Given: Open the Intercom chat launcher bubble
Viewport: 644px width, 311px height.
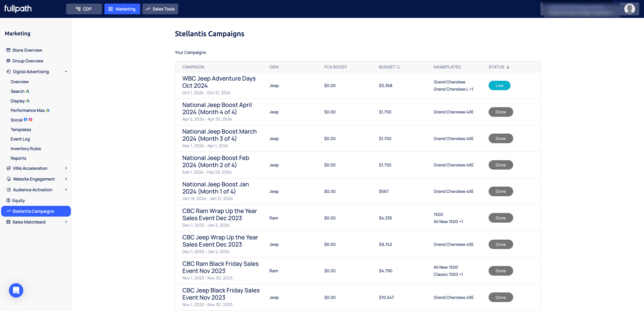Looking at the screenshot, I should (x=16, y=290).
